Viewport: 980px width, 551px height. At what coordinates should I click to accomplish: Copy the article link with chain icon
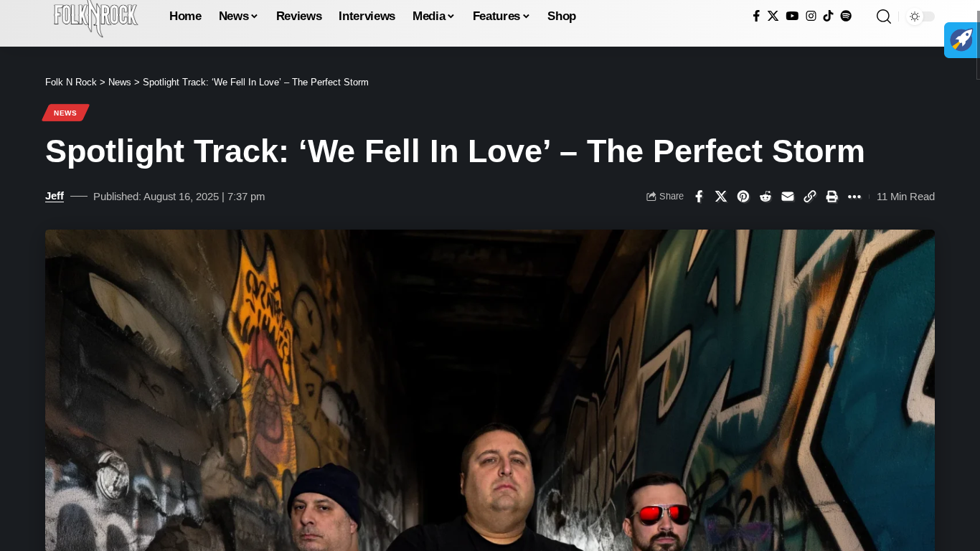[x=810, y=197]
